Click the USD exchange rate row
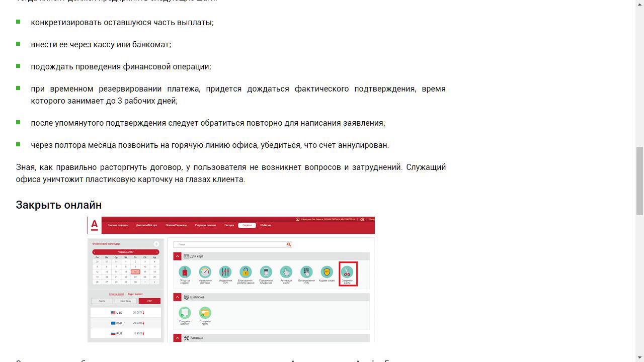This screenshot has height=362, width=644. pyautogui.click(x=126, y=313)
